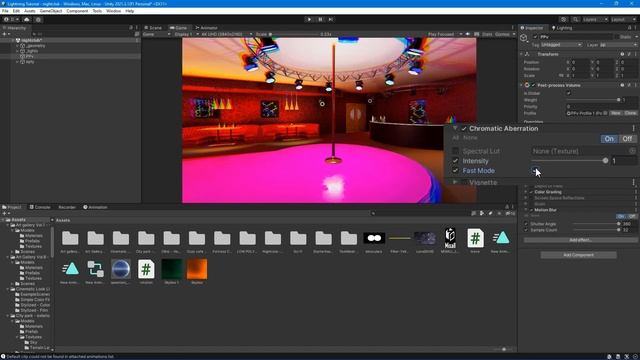
Task: Toggle the Sample Count override checkbox
Action: tap(526, 230)
